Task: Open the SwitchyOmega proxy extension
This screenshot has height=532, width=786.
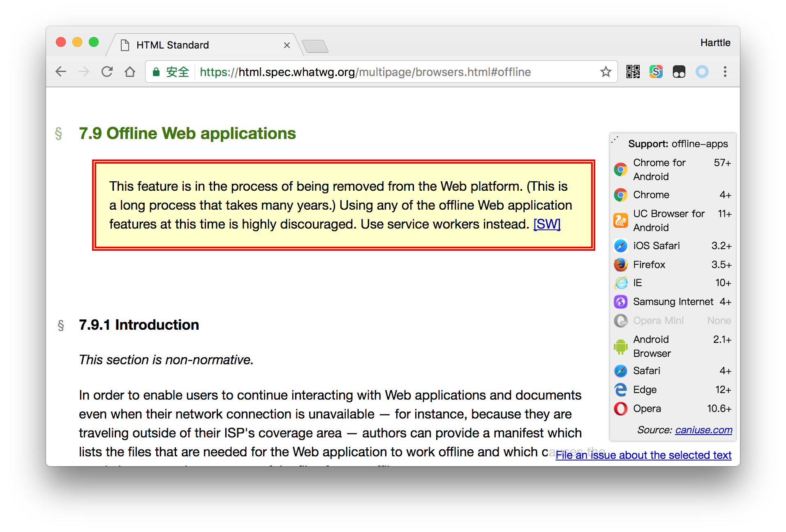Action: coord(656,72)
